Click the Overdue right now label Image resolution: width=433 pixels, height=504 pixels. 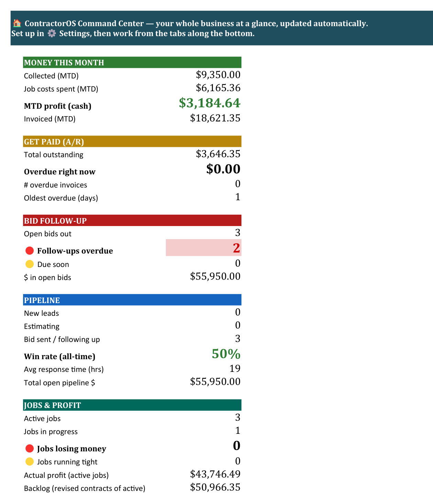pos(59,172)
